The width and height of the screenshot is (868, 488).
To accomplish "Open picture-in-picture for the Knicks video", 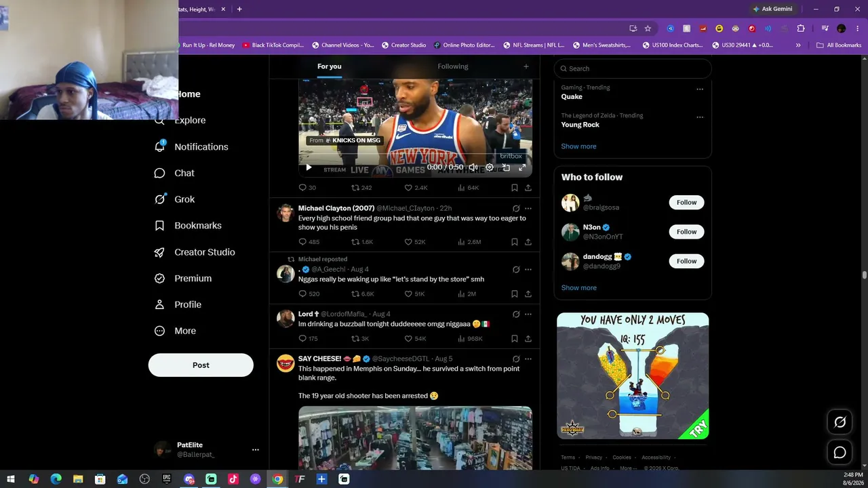I will [x=506, y=167].
